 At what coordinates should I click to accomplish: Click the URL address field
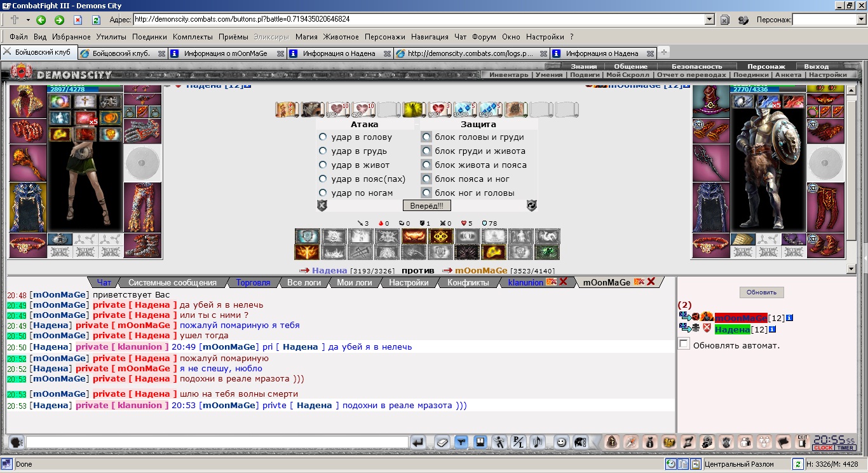(x=419, y=20)
